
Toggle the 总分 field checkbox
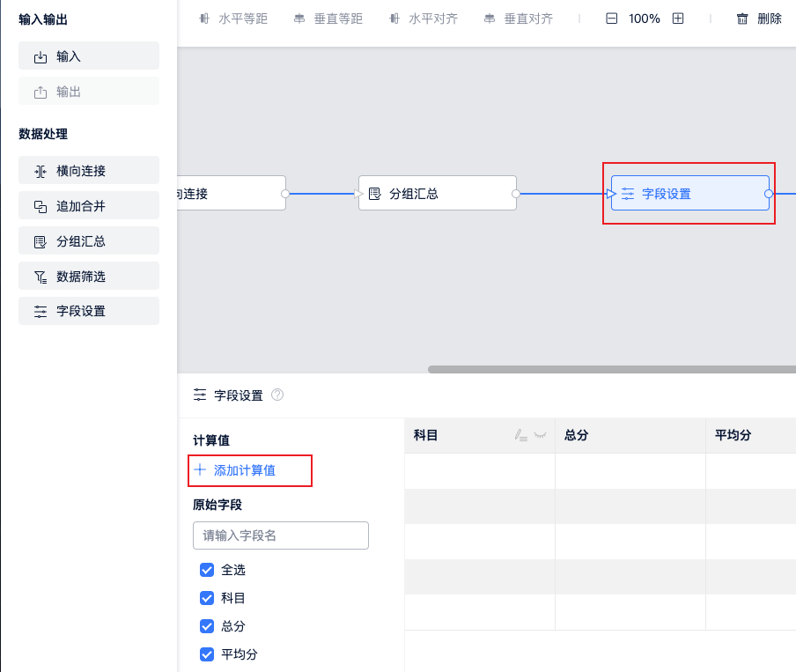pyautogui.click(x=208, y=626)
